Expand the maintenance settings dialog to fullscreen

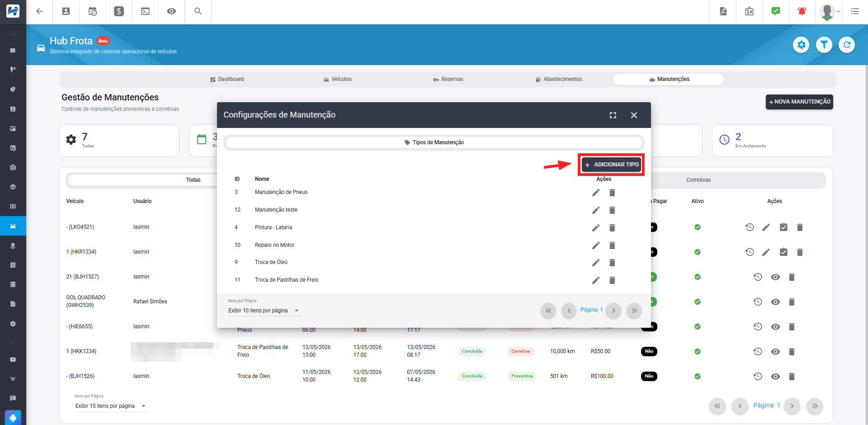point(613,115)
